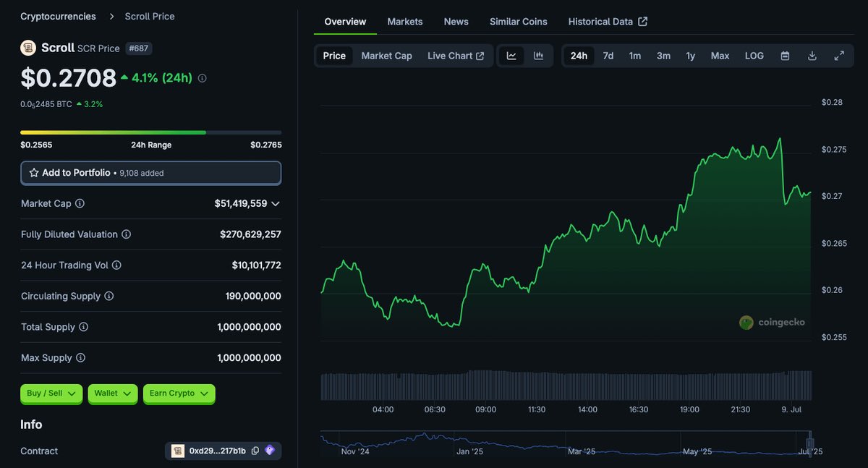Open the Buy / Sell dropdown
Image resolution: width=868 pixels, height=468 pixels.
click(51, 393)
